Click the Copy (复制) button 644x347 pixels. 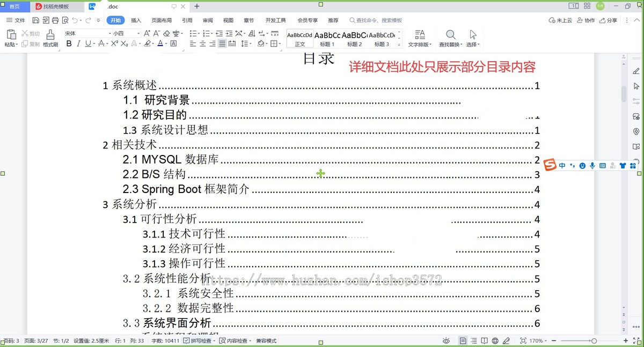tap(31, 44)
